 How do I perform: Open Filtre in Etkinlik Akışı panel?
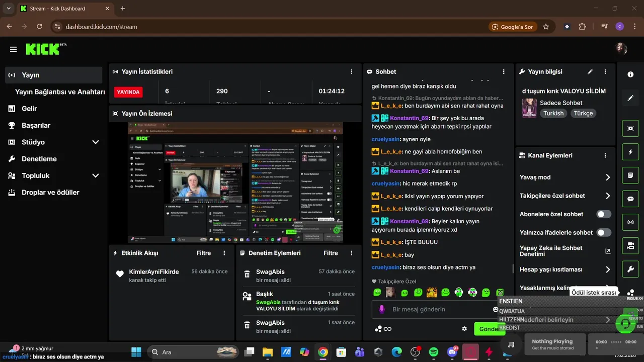click(203, 253)
